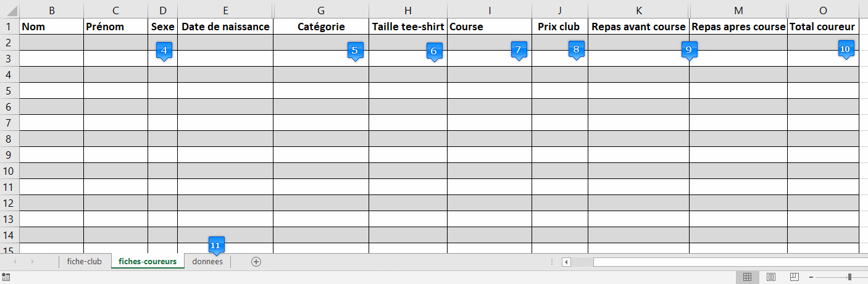Image resolution: width=868 pixels, height=284 pixels.
Task: Open the fiche-club sheet tab
Action: pos(85,262)
